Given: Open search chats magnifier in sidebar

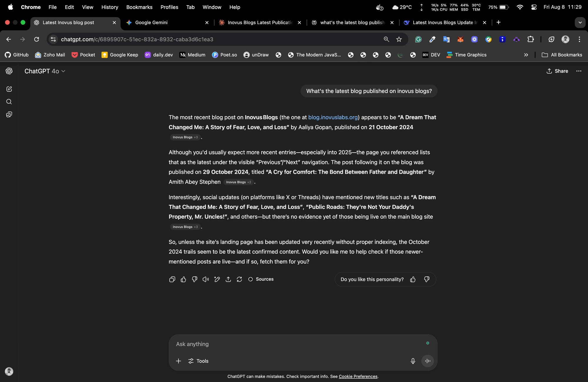Looking at the screenshot, I should pyautogui.click(x=9, y=102).
